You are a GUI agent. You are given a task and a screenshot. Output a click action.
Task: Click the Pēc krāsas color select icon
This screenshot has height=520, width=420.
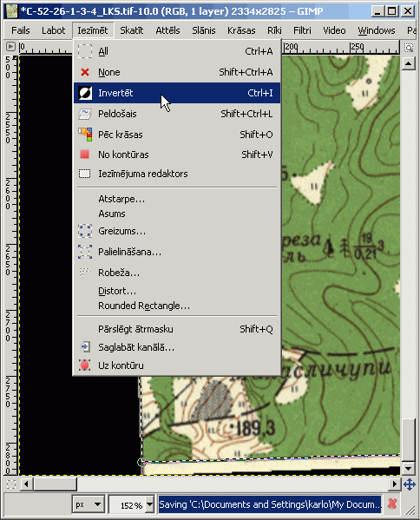tap(85, 135)
